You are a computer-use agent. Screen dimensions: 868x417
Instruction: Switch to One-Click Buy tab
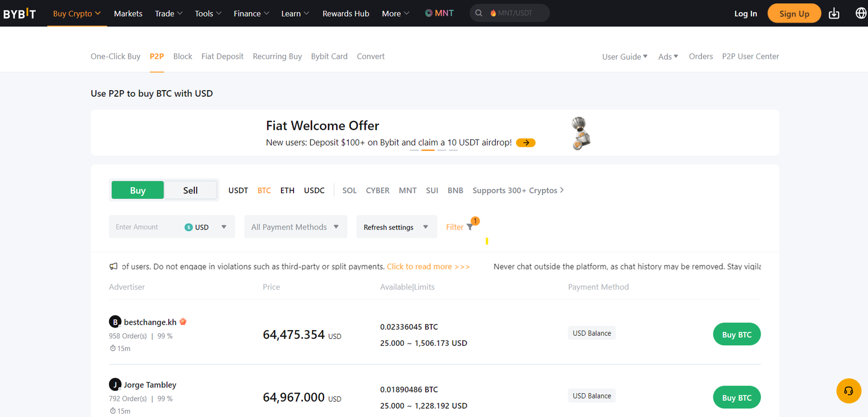pyautogui.click(x=116, y=56)
